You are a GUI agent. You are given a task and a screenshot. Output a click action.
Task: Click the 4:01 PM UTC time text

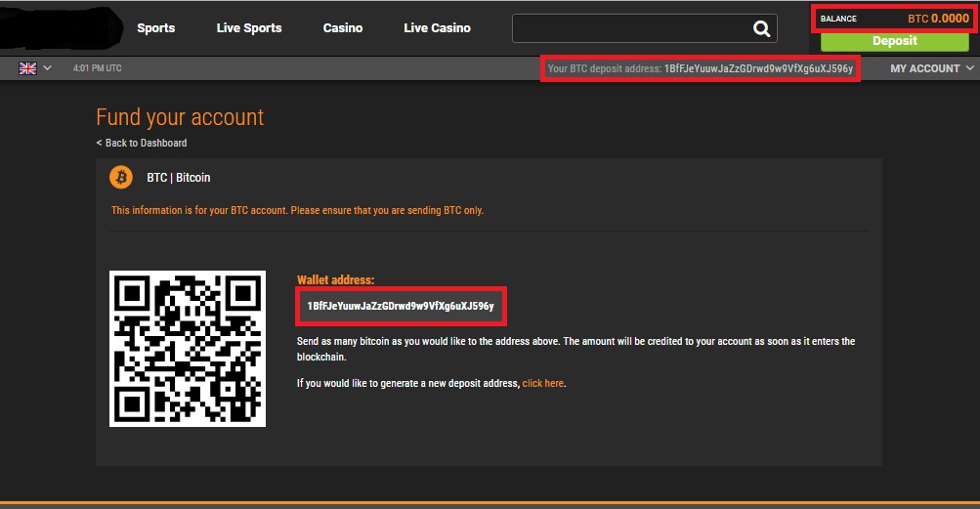[97, 68]
